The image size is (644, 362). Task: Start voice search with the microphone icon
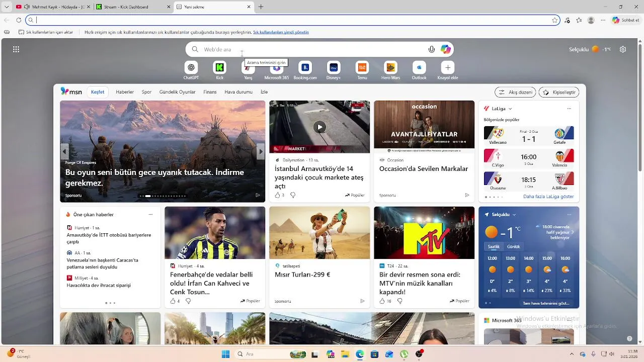pos(431,49)
